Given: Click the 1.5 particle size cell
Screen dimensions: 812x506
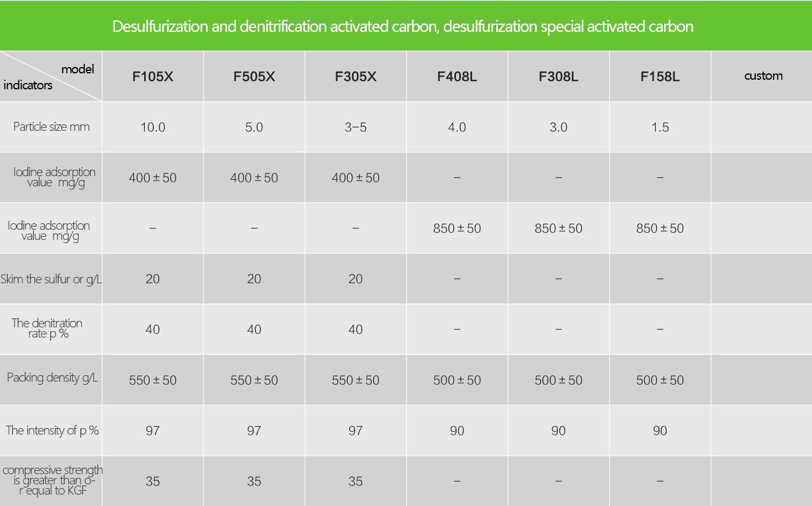Looking at the screenshot, I should (660, 127).
